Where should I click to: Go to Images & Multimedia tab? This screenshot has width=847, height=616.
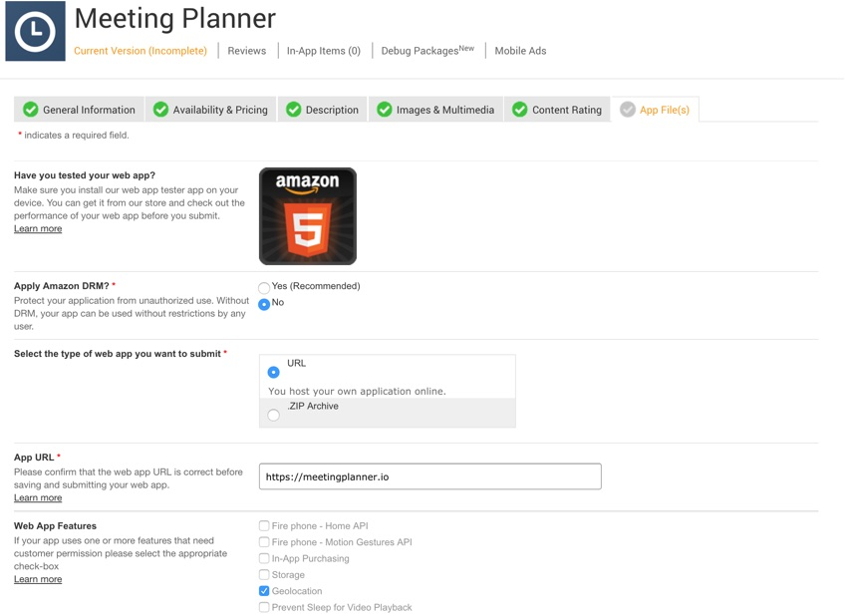[x=435, y=110]
